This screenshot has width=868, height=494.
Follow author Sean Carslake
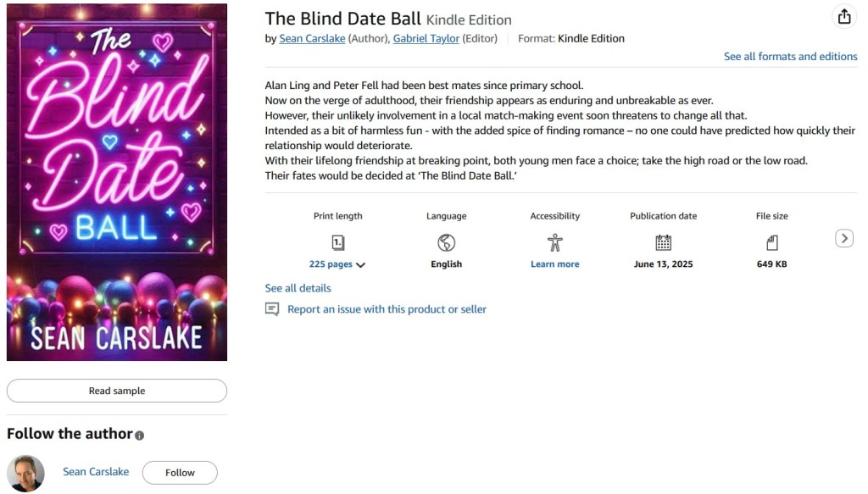click(180, 473)
